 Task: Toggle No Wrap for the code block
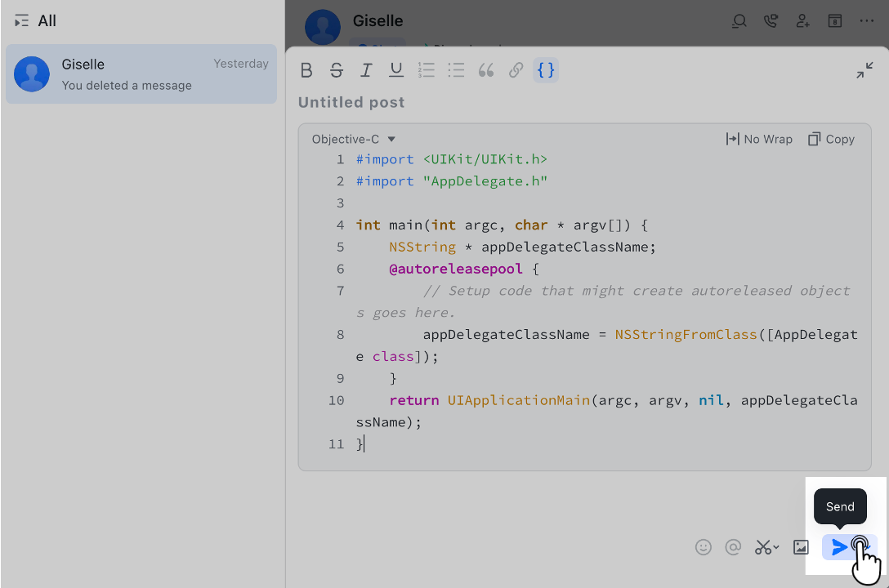point(759,139)
